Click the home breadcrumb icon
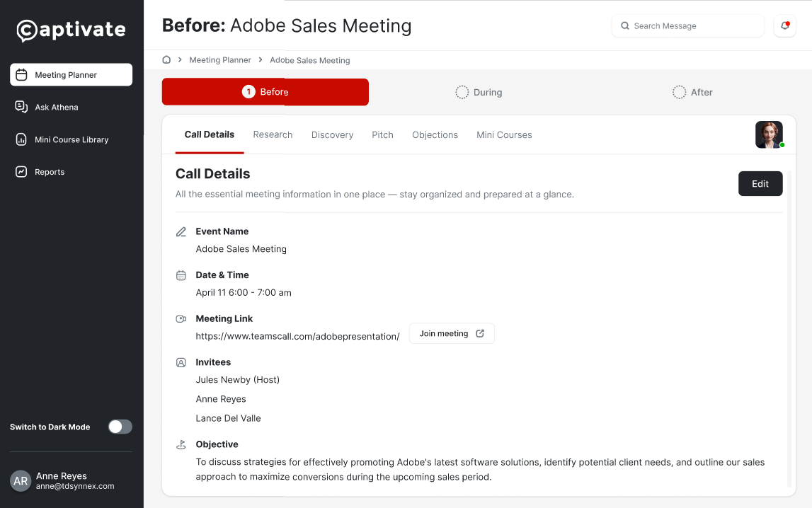 (x=167, y=60)
